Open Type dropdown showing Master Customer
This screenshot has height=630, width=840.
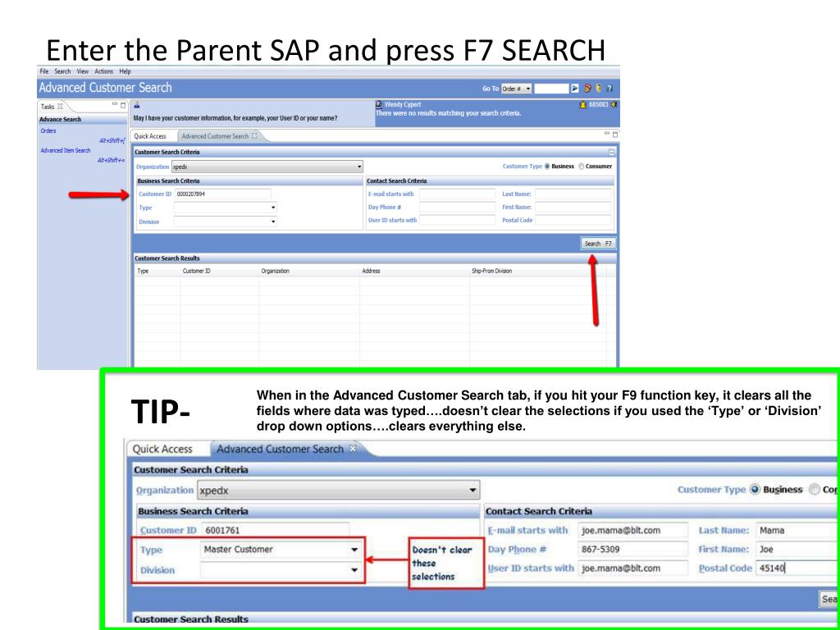(281, 550)
